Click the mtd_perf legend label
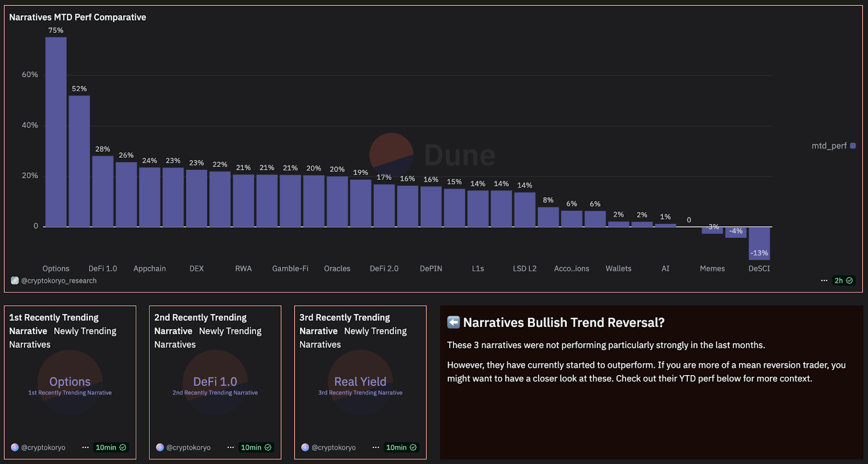Image resolution: width=868 pixels, height=464 pixels. point(829,146)
